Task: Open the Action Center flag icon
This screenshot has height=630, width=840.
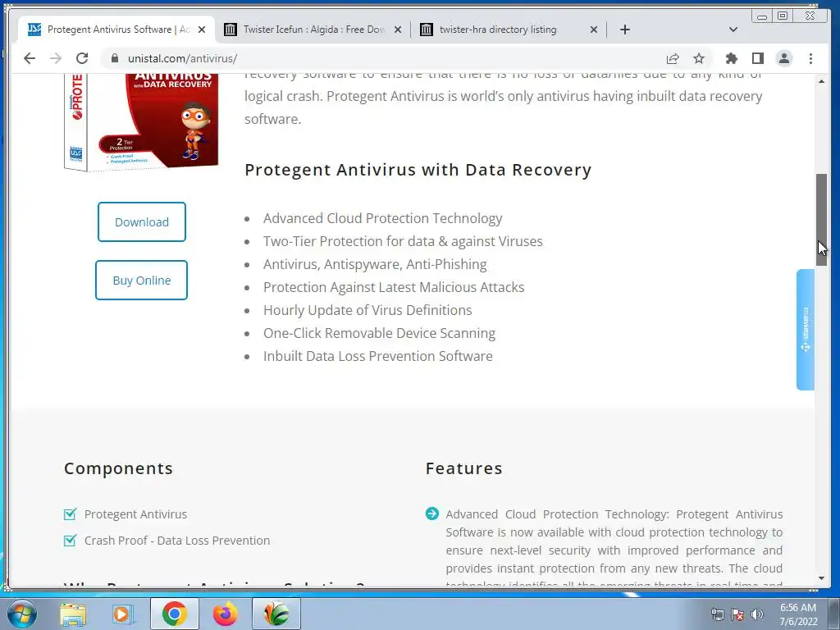Action: [x=737, y=614]
